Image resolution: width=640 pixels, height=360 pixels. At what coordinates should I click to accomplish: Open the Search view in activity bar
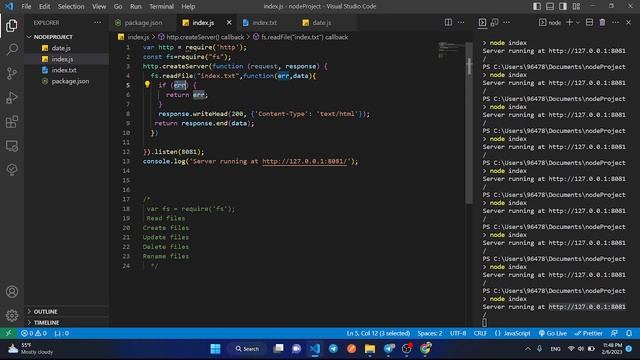click(12, 50)
